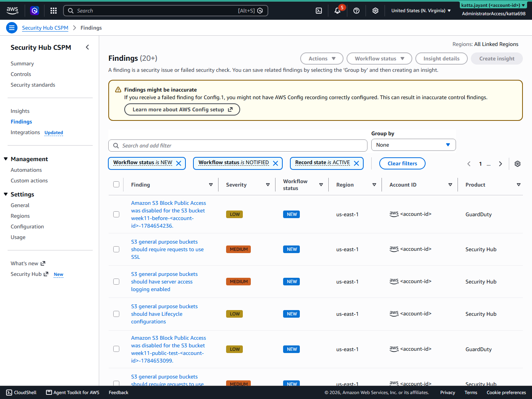Screen dimensions: 532x399
Task: Open Custom actions under Management
Action: 29,180
